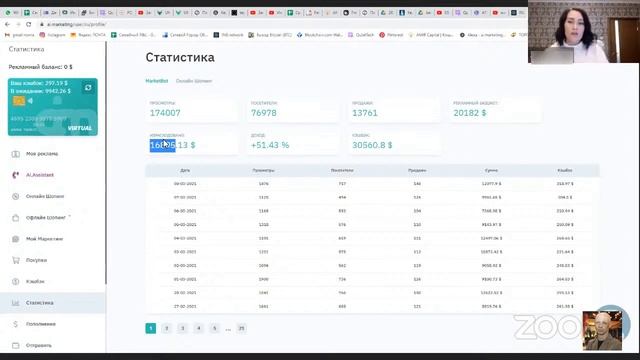This screenshot has height=360, width=640.
Task: Go to pagination page 3
Action: coord(182,328)
